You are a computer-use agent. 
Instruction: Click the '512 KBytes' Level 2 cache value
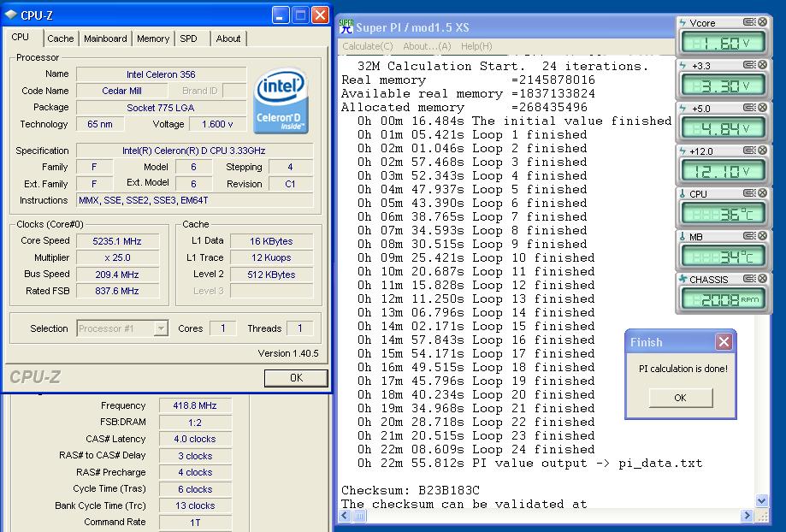point(271,275)
